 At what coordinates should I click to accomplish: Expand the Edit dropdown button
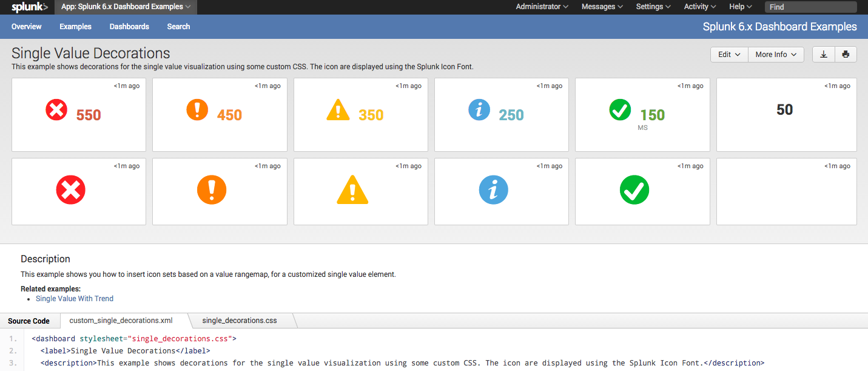click(x=729, y=55)
